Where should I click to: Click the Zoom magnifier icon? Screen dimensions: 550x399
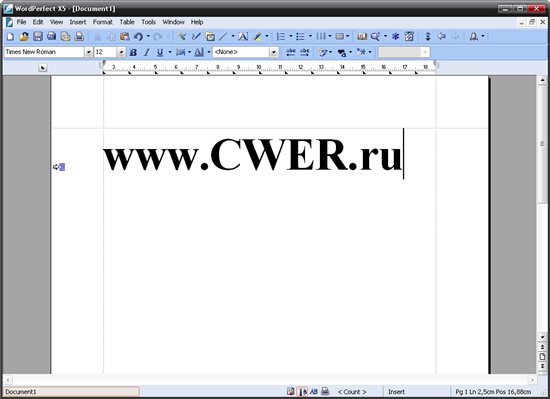click(x=375, y=36)
